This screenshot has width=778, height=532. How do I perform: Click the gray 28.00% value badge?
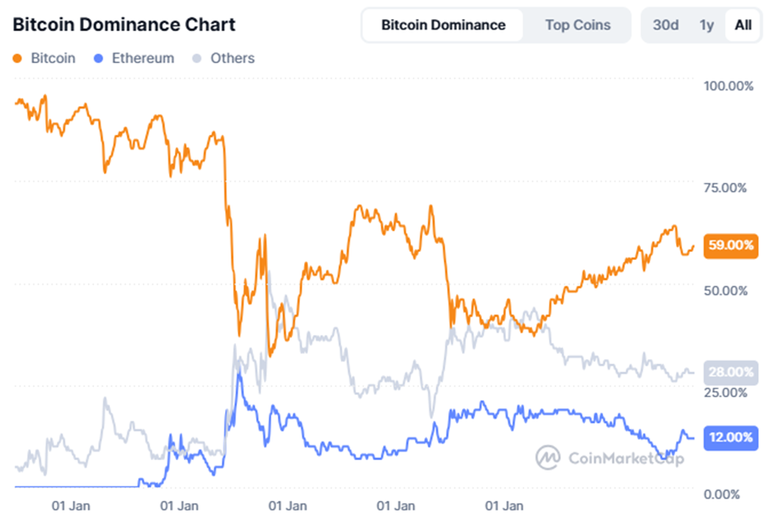(731, 372)
